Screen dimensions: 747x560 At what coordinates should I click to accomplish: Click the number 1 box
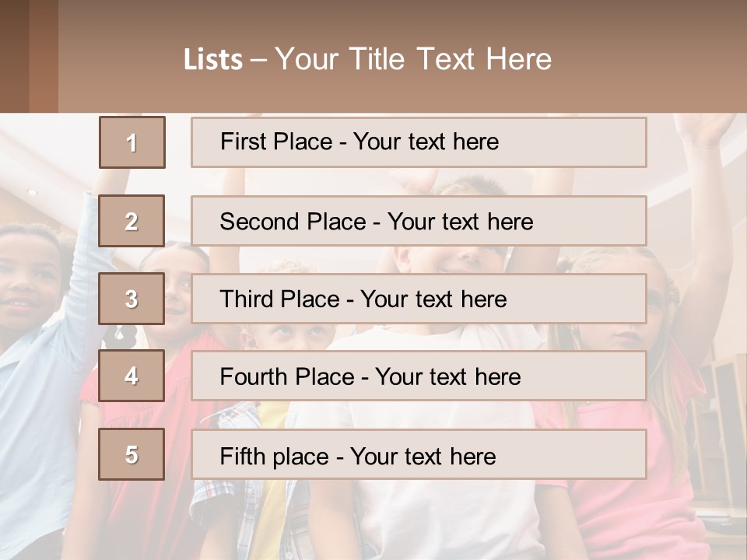[132, 142]
